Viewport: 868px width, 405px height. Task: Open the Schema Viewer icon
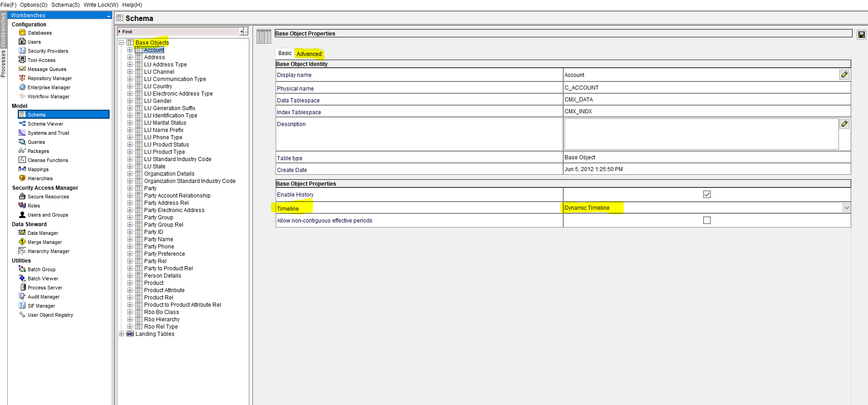click(x=22, y=124)
